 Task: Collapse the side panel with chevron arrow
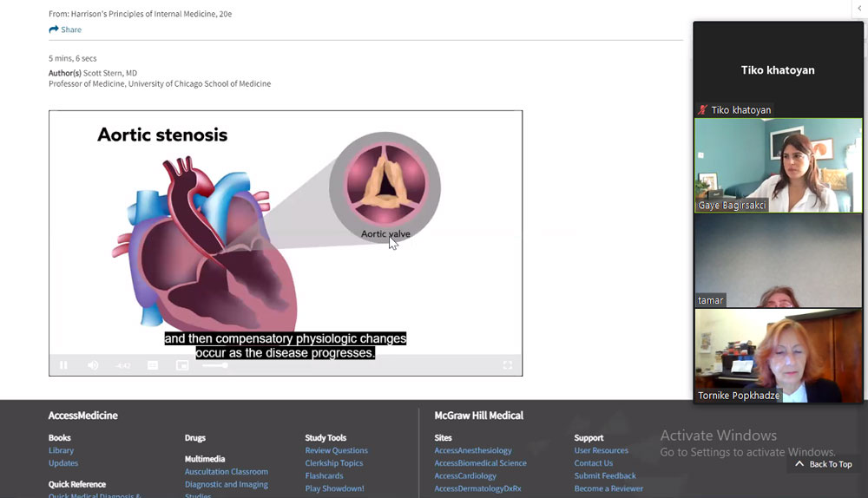(858, 8)
